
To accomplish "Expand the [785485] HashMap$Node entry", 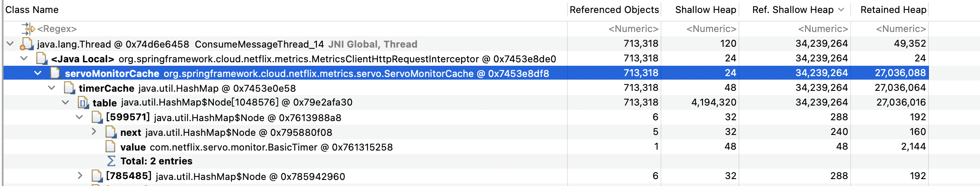I will pyautogui.click(x=80, y=175).
